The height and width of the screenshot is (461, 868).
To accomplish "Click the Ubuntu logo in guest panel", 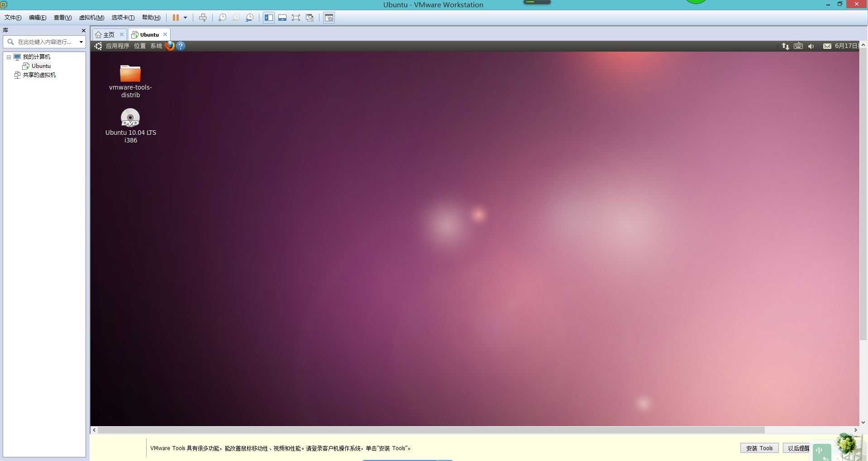I will 98,46.
